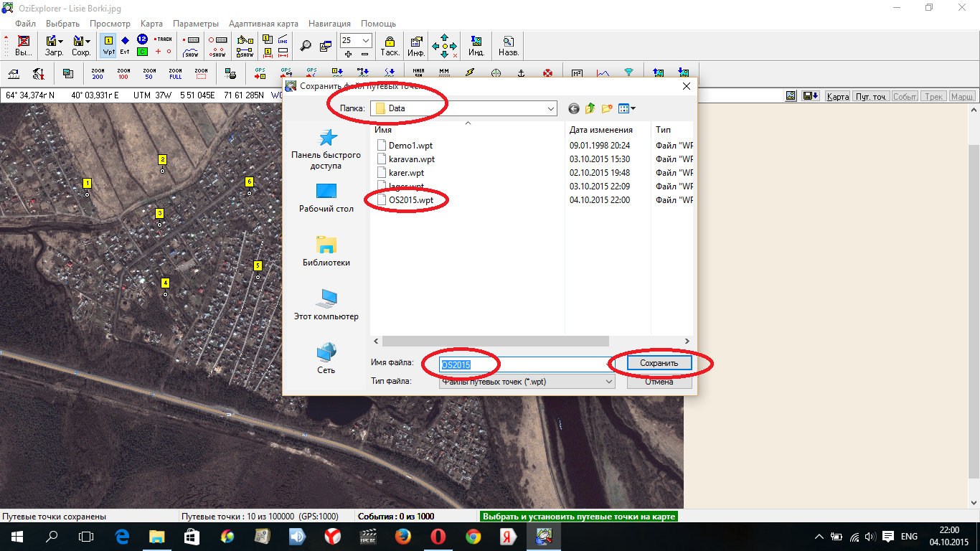This screenshot has width=980, height=551.
Task: Open the Навигация menu
Action: pos(329,24)
